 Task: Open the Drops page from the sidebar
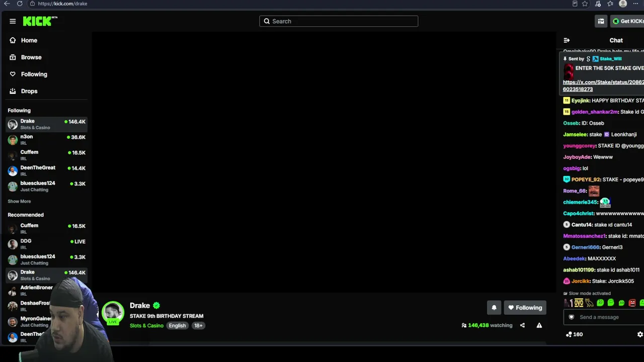[24, 91]
